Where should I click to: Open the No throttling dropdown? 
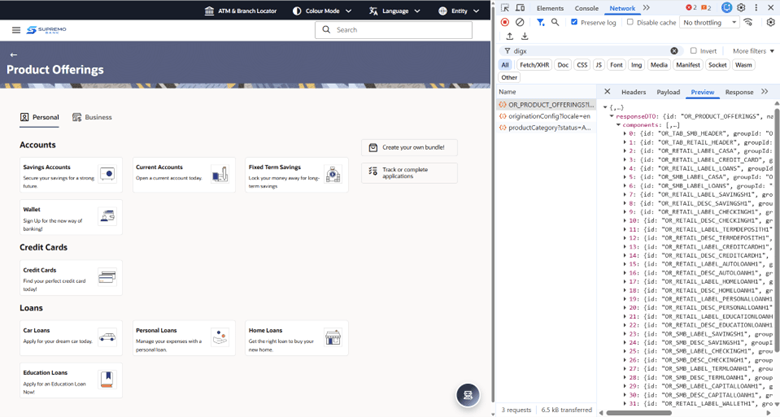(x=709, y=22)
